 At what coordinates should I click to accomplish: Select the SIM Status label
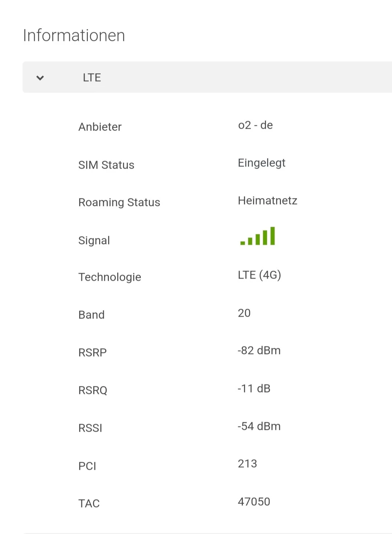(106, 165)
